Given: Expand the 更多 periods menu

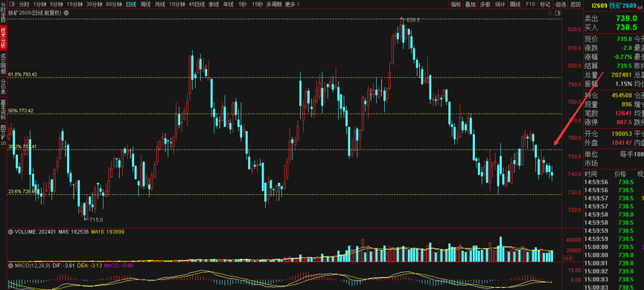Looking at the screenshot, I should (x=292, y=4).
